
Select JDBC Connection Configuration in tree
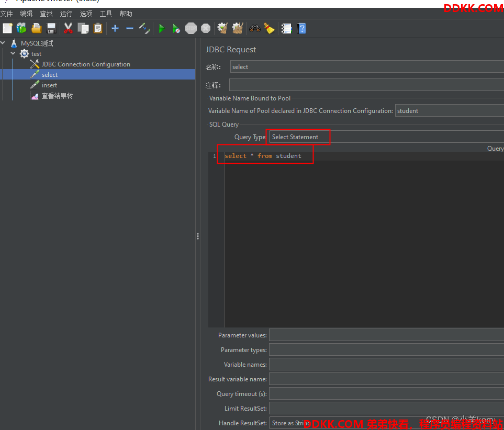click(86, 64)
